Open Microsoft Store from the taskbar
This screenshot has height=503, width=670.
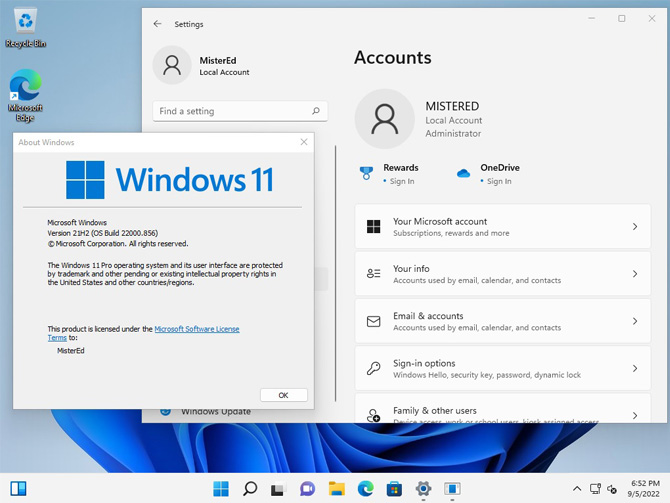click(395, 489)
